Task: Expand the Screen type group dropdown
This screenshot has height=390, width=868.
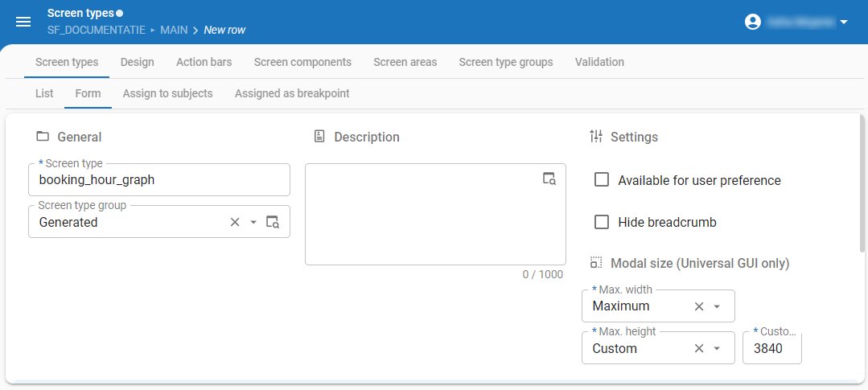Action: pyautogui.click(x=253, y=222)
